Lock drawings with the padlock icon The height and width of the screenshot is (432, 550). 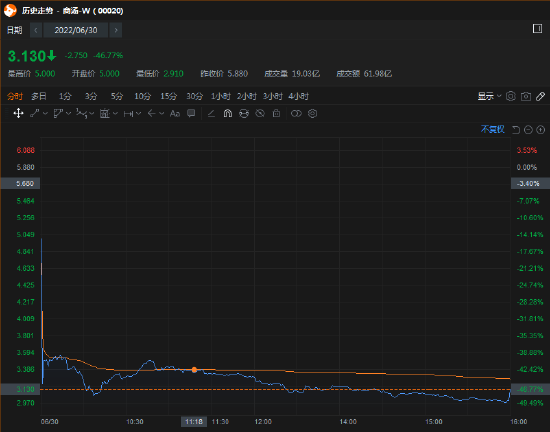276,113
